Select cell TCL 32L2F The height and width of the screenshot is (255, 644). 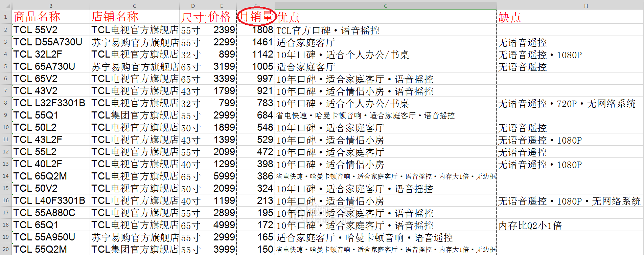click(51, 54)
